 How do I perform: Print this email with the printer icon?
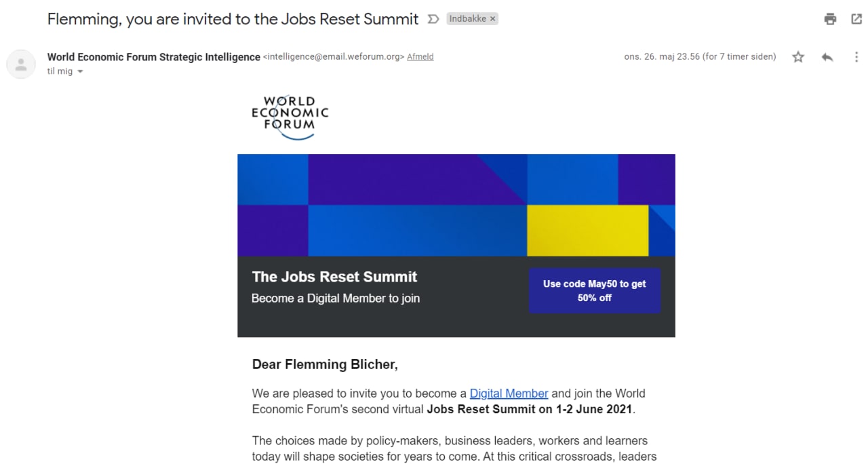coord(830,19)
